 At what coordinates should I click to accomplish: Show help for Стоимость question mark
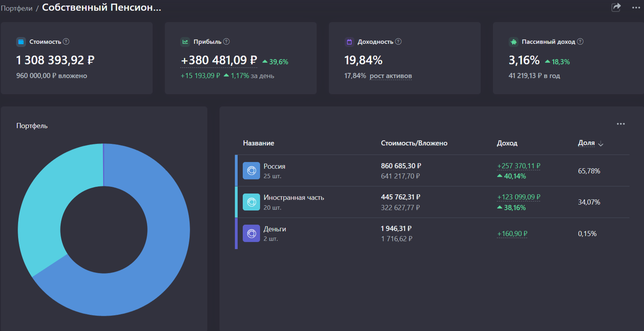pyautogui.click(x=66, y=41)
